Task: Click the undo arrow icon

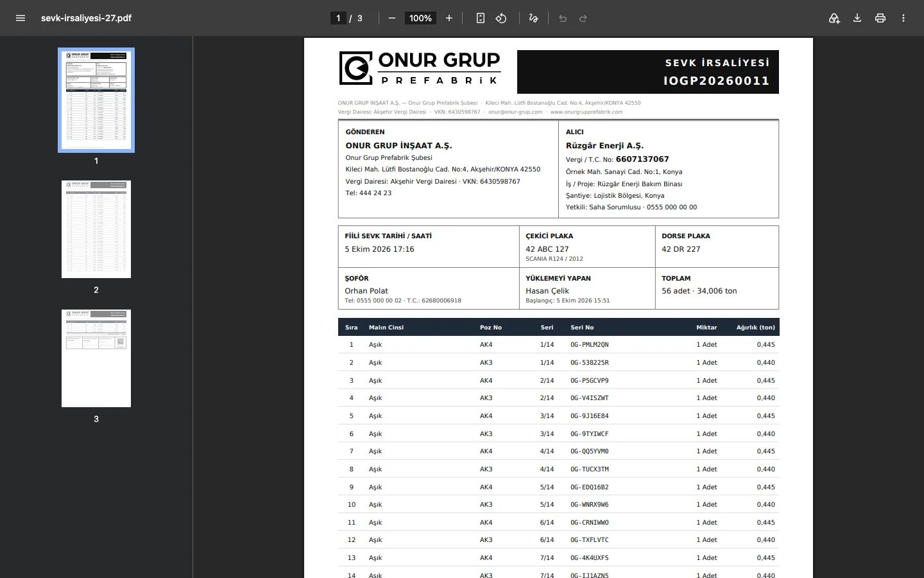Action: (x=563, y=18)
